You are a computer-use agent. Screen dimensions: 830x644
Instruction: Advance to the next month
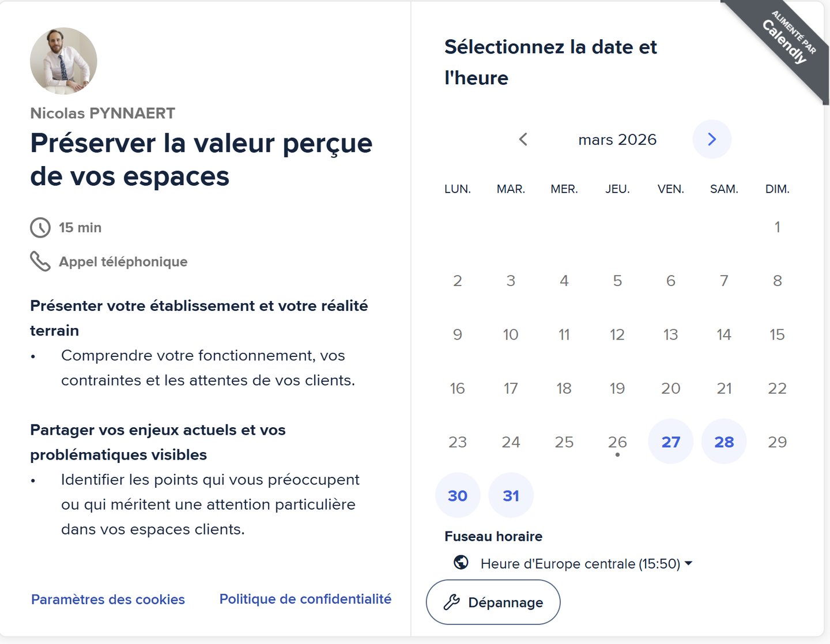coord(712,139)
